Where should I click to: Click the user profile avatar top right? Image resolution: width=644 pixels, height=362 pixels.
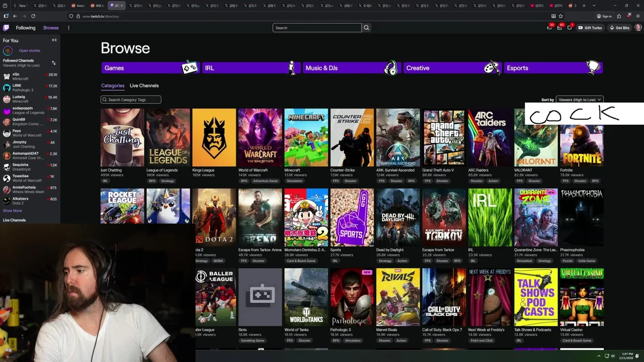coord(638,28)
